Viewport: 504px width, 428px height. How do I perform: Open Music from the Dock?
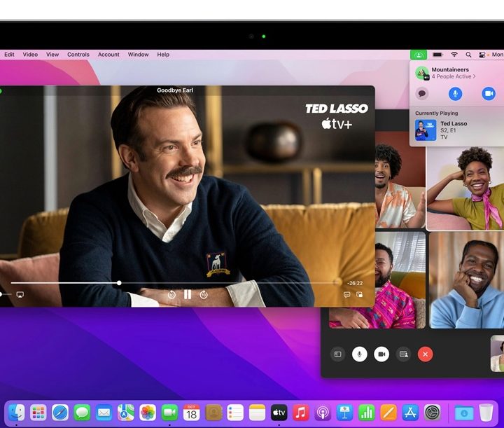coord(301,413)
